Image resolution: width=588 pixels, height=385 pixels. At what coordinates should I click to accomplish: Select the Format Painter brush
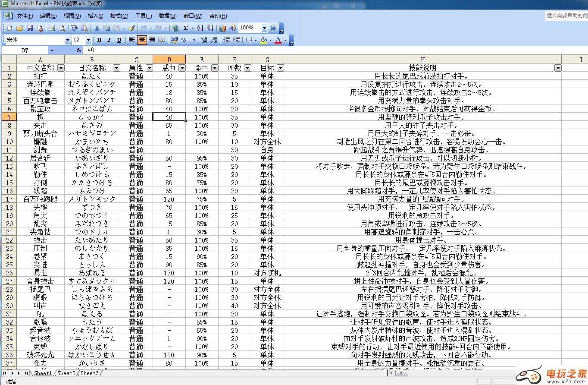tap(131, 28)
